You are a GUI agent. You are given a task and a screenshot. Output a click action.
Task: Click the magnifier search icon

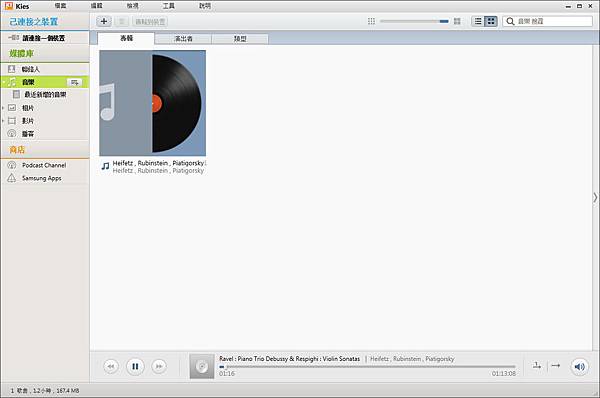point(510,21)
